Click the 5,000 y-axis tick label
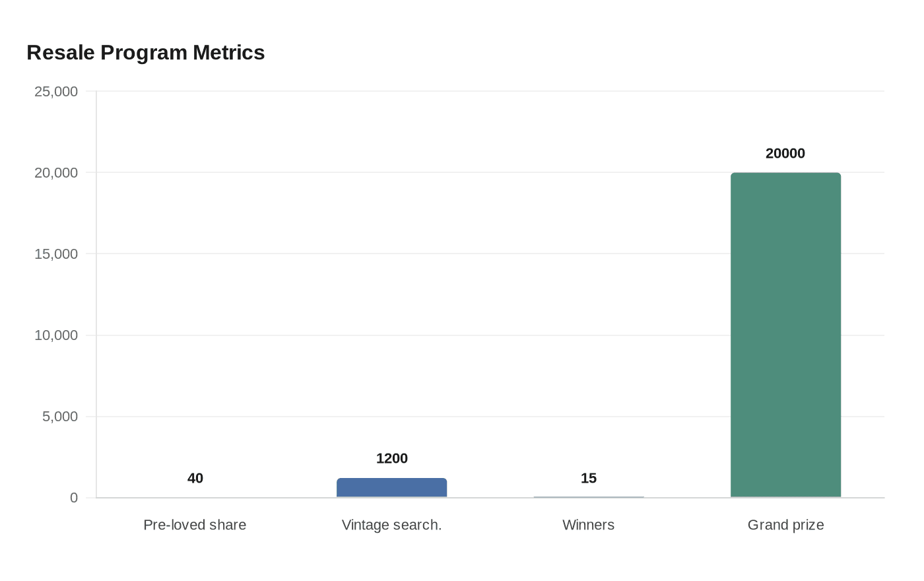The width and height of the screenshot is (924, 581). tap(60, 416)
